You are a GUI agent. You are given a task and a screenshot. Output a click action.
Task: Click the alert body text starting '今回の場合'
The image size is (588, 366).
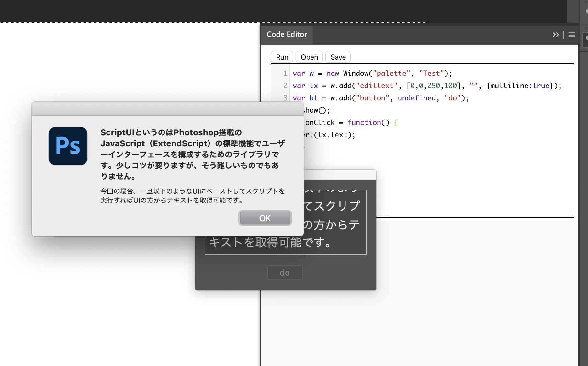(x=193, y=196)
